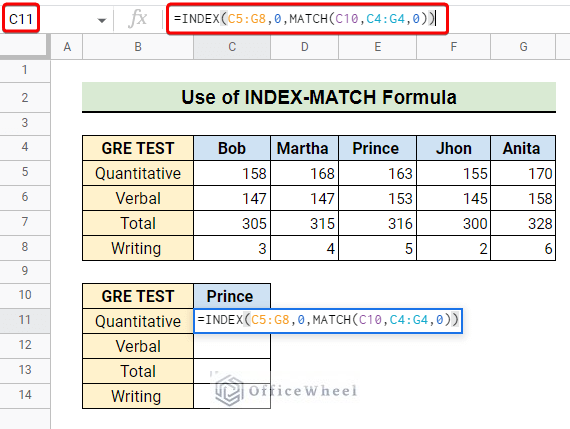Select Martha's Writing score 4

(x=304, y=248)
